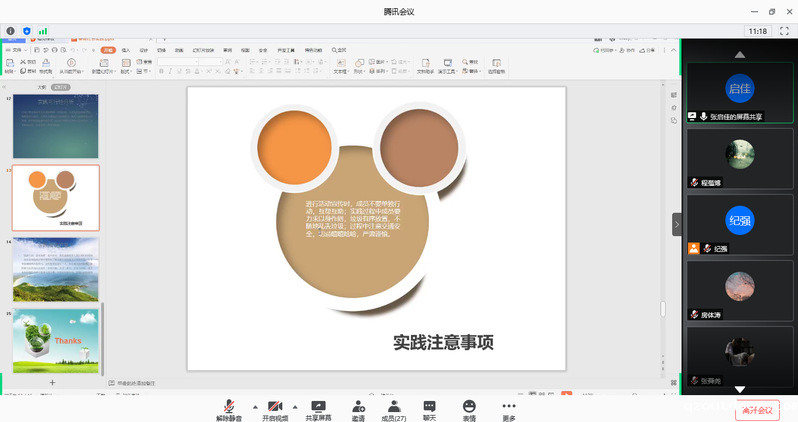The width and height of the screenshot is (798, 422).
Task: Click the 更多 three-dots icon
Action: click(x=509, y=406)
